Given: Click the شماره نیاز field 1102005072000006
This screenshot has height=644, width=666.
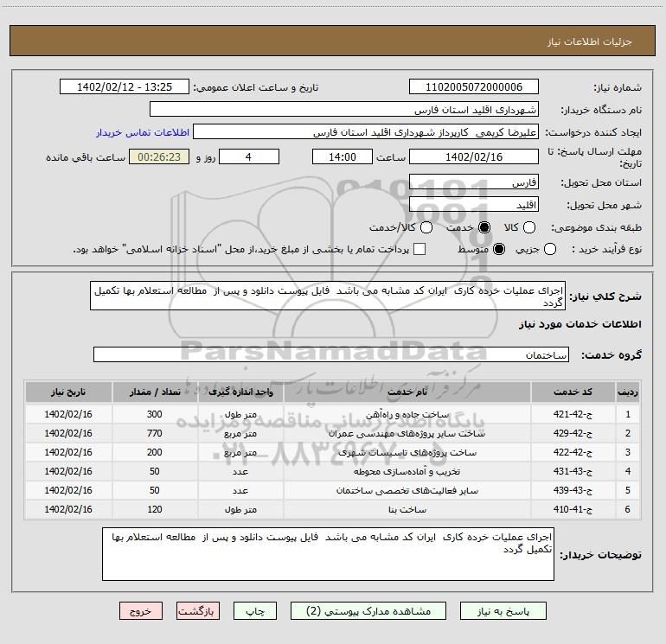Looking at the screenshot, I should coord(474,86).
